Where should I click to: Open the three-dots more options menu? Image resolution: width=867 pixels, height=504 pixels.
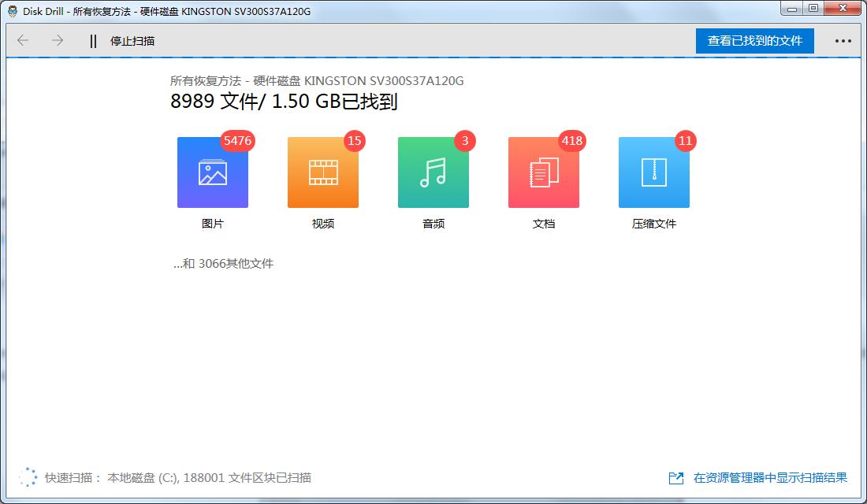(x=843, y=41)
